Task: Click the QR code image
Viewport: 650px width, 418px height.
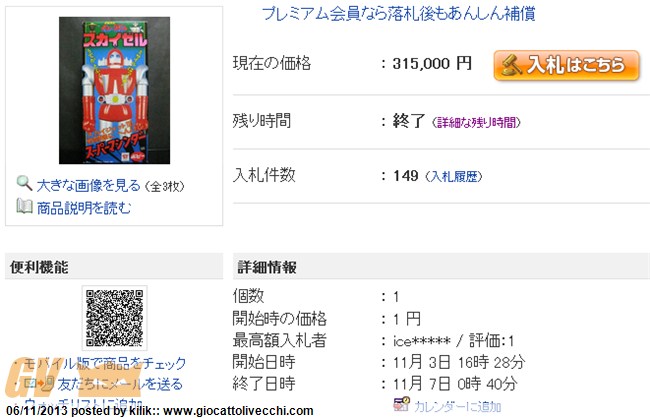Action: coord(114,318)
